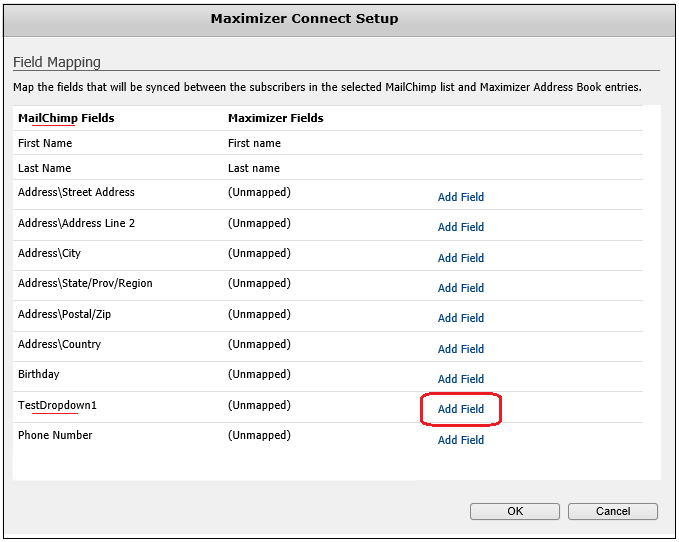This screenshot has height=542, width=679.
Task: Select 'Address\Address Line 2' field label
Action: tap(76, 223)
